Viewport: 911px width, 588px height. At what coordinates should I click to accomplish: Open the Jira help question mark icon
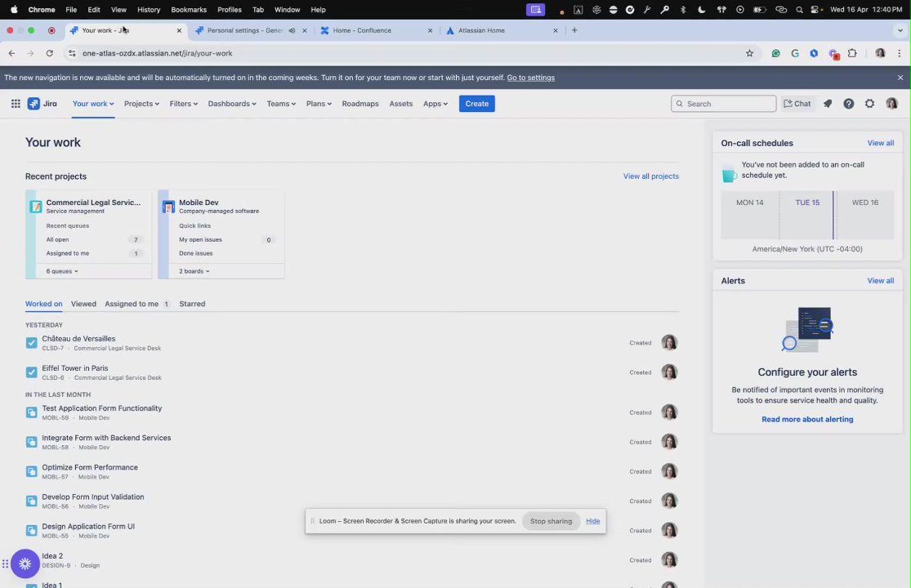coord(848,104)
